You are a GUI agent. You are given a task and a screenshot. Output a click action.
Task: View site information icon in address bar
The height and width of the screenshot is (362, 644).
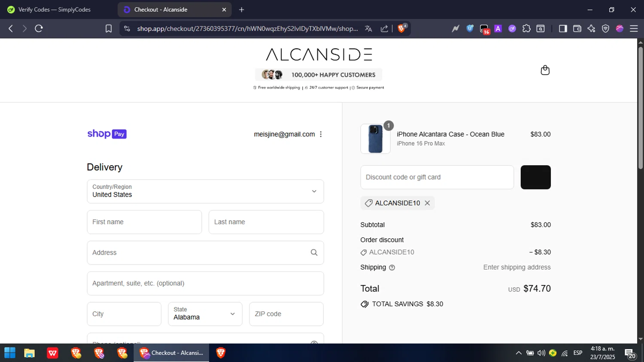click(127, 28)
